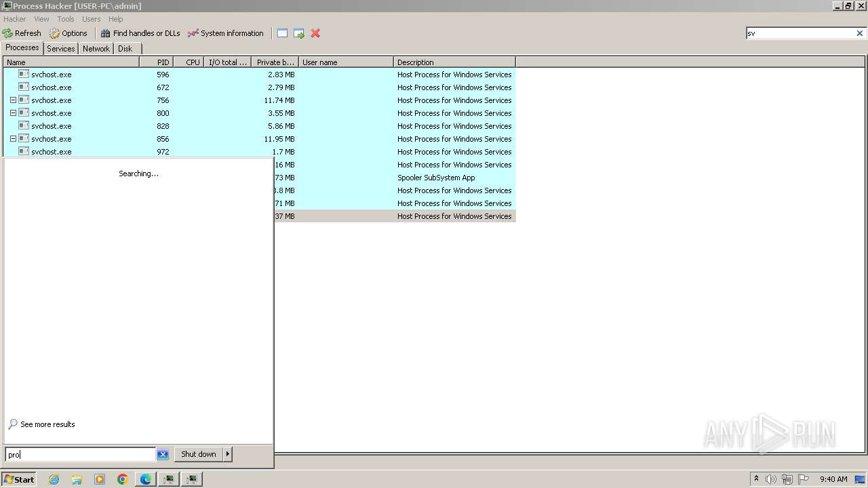This screenshot has width=868, height=488.
Task: Sort by Private bytes column header
Action: click(275, 62)
